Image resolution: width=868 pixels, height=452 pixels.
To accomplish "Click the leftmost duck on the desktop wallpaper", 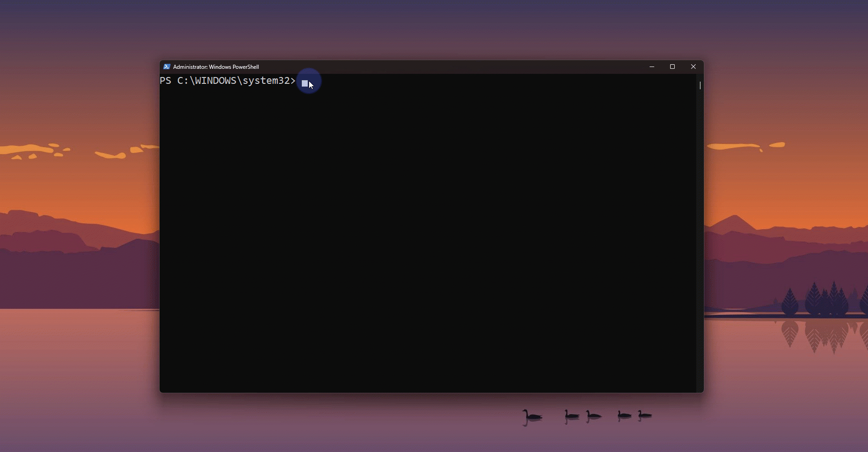I will point(532,415).
